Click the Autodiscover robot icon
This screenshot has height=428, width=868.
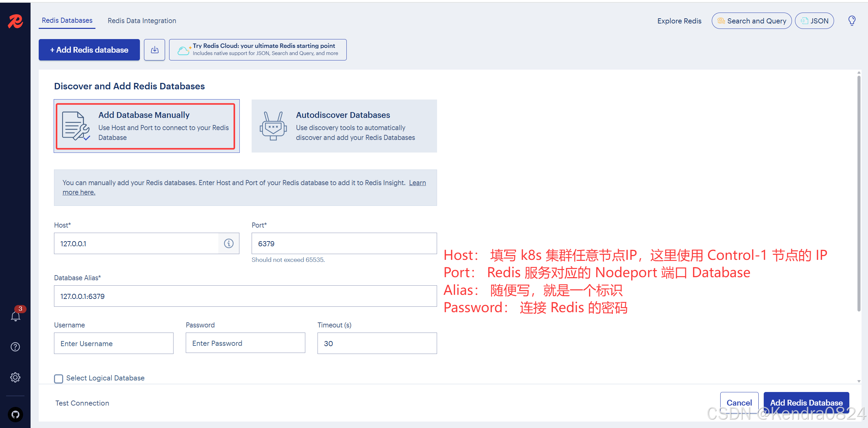[273, 126]
